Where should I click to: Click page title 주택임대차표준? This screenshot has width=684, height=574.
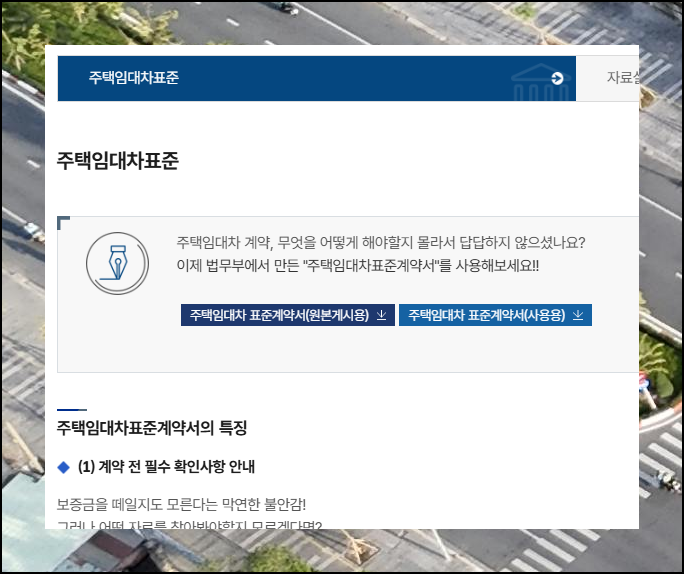(x=118, y=161)
